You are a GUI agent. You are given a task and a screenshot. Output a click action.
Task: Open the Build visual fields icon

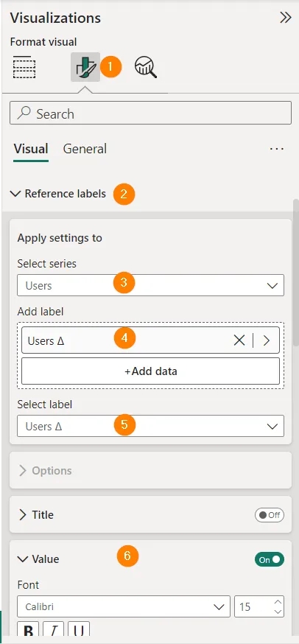[24, 66]
